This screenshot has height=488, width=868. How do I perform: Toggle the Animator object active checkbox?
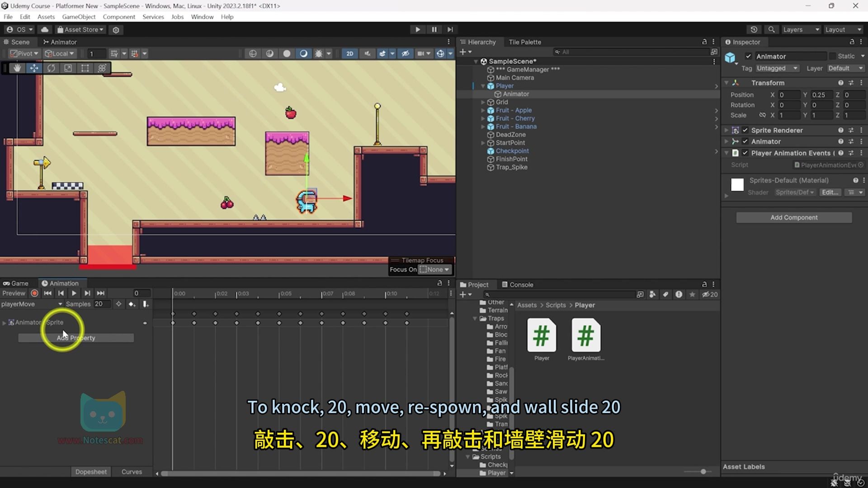(x=748, y=56)
